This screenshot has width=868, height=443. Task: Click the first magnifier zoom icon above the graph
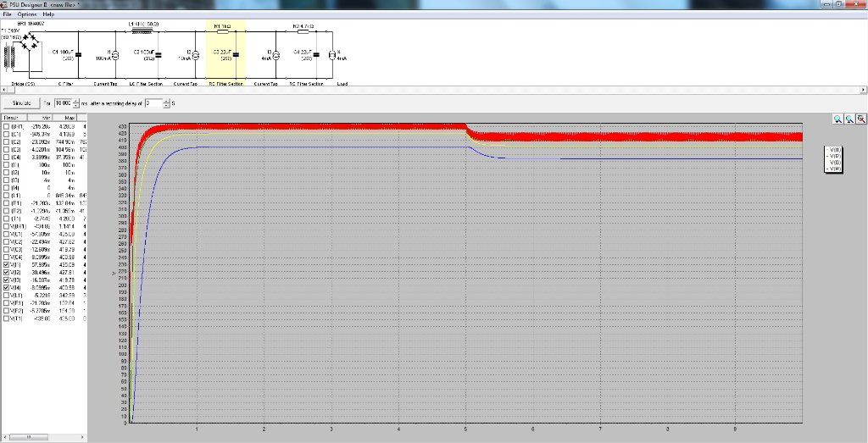[x=837, y=119]
